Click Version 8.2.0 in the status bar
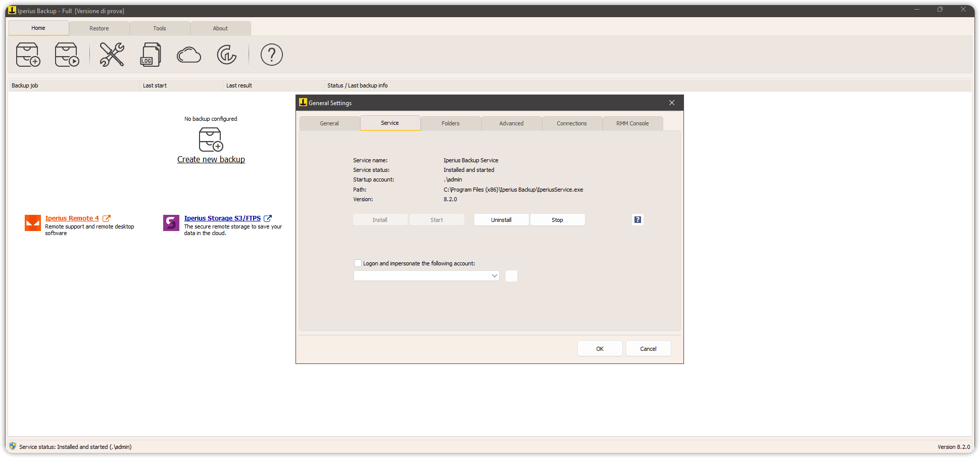This screenshot has height=458, width=980. tap(954, 447)
